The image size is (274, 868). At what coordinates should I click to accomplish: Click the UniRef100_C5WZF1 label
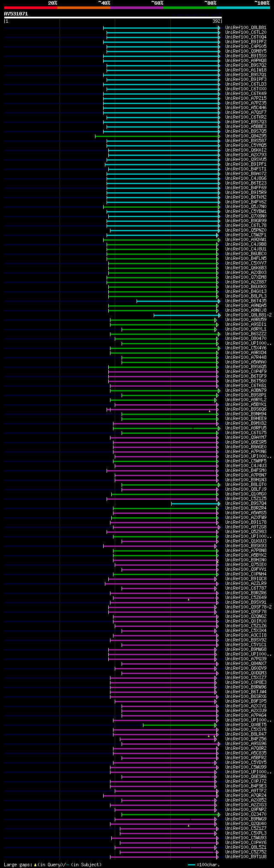246,235
